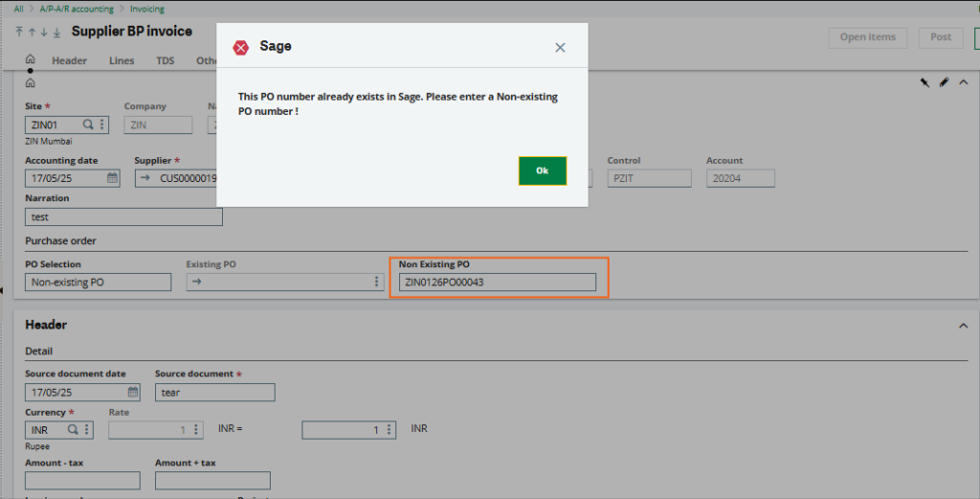Click the Invoicing breadcrumb link

(x=147, y=9)
